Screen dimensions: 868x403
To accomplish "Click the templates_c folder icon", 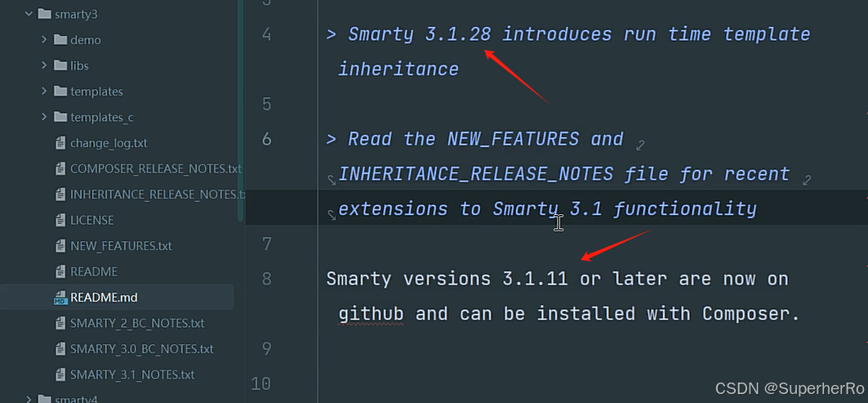I will 60,117.
